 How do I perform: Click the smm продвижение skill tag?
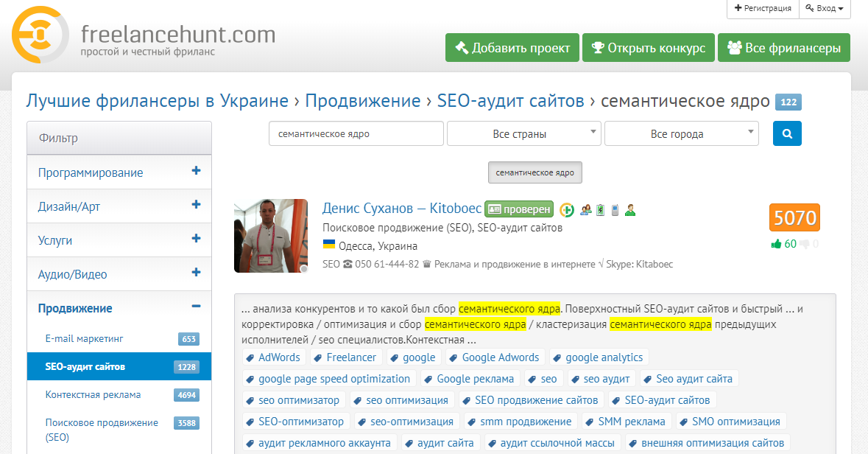(520, 422)
